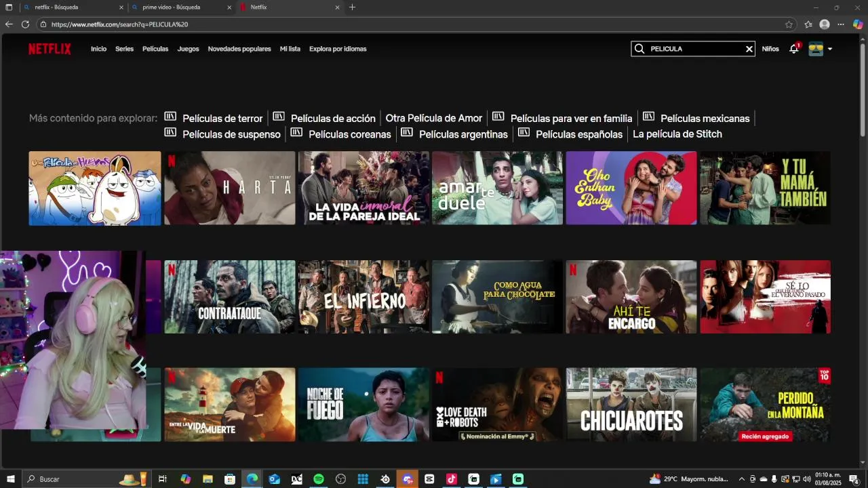This screenshot has height=488, width=868.
Task: Open the Amar te duele card
Action: 497,188
